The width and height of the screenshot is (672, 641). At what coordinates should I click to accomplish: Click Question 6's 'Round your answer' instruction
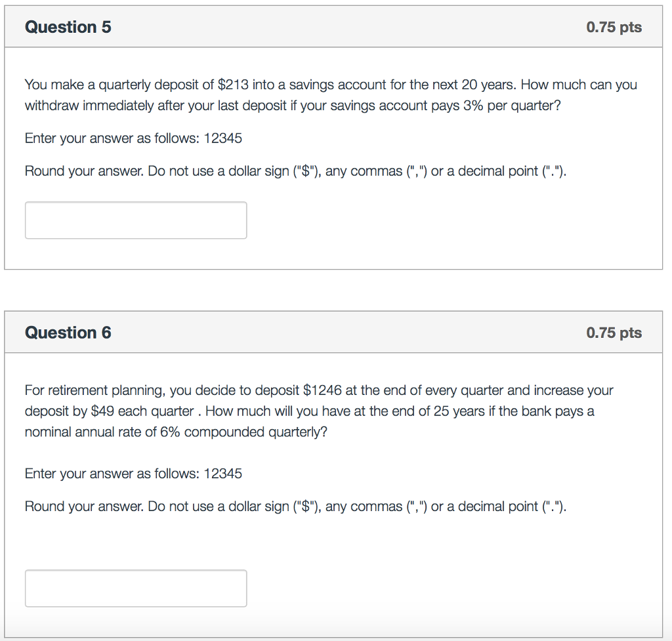click(x=296, y=507)
